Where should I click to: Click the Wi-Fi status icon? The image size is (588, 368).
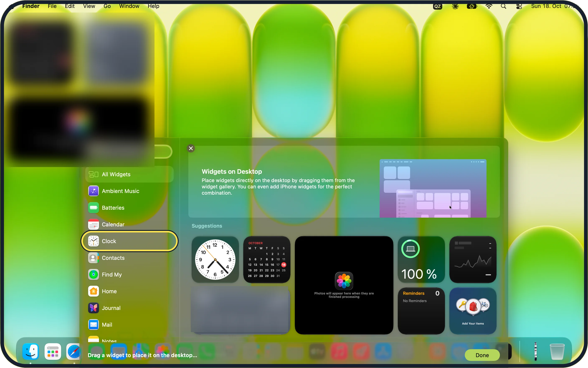coord(489,6)
